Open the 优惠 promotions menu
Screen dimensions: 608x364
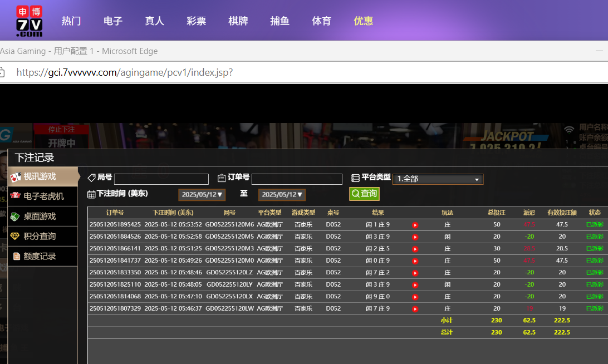pos(364,21)
